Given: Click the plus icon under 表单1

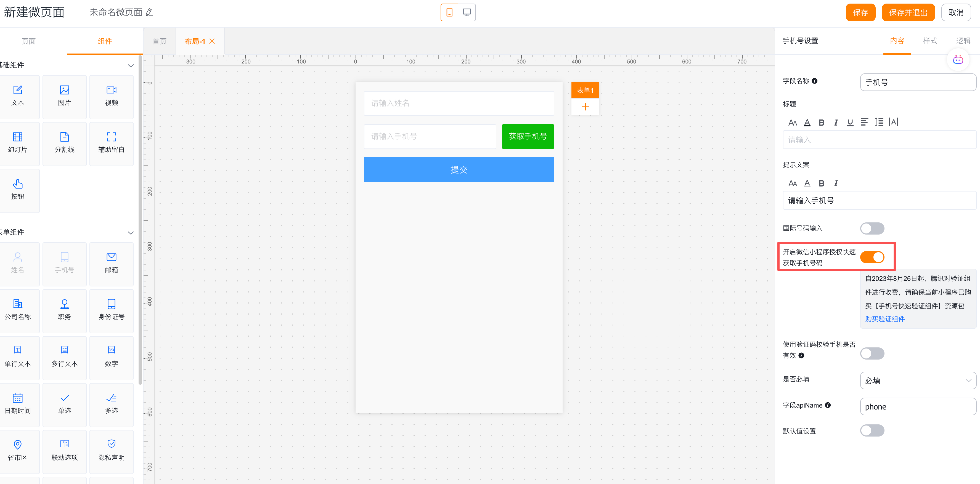Looking at the screenshot, I should click(x=585, y=107).
